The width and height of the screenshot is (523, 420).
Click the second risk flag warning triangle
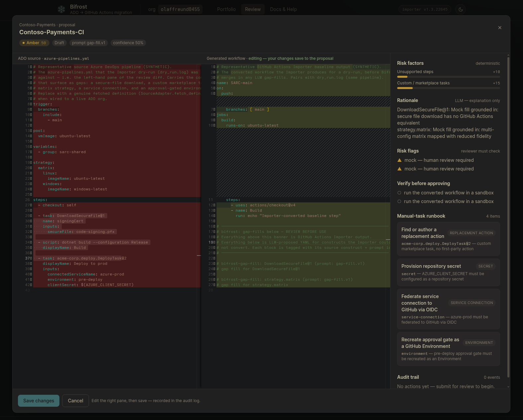tap(399, 169)
